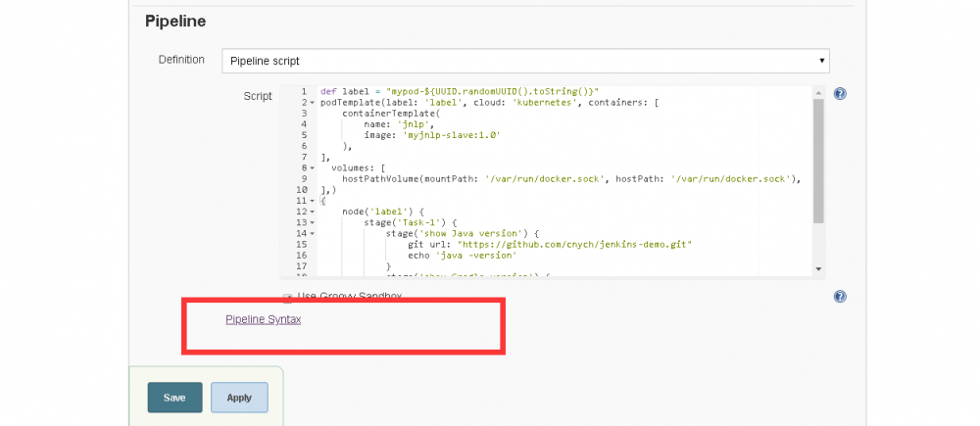The width and height of the screenshot is (980, 426).
Task: Click the script editor scroll-down arrow
Action: click(x=818, y=268)
